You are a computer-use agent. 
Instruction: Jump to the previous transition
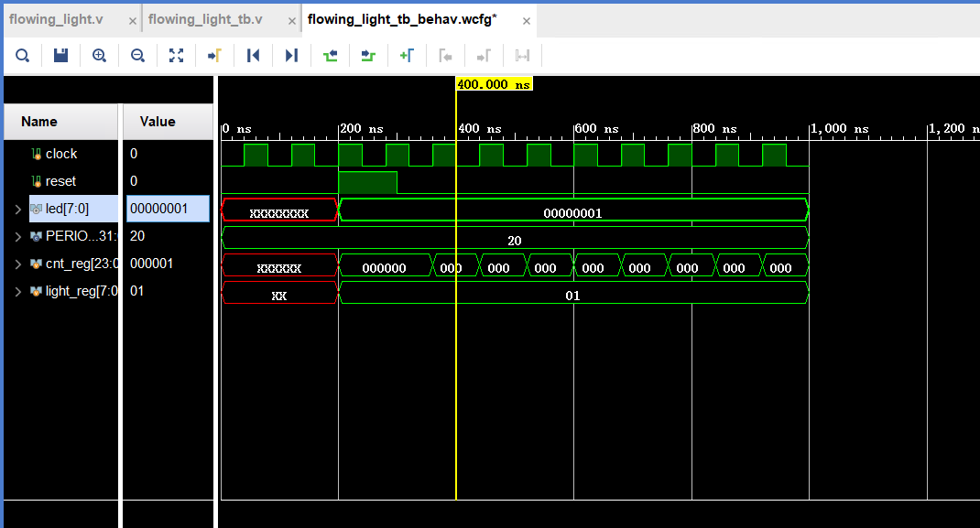(330, 56)
